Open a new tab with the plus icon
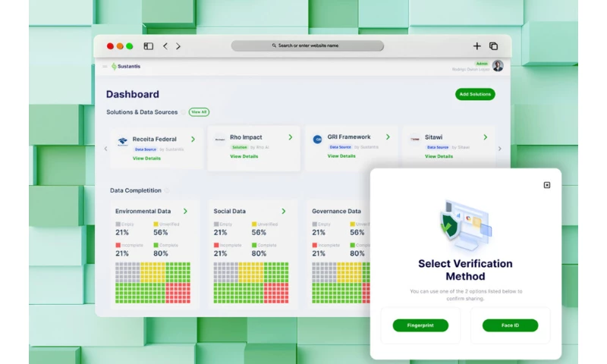Screen dimensions: 607x364 point(477,46)
